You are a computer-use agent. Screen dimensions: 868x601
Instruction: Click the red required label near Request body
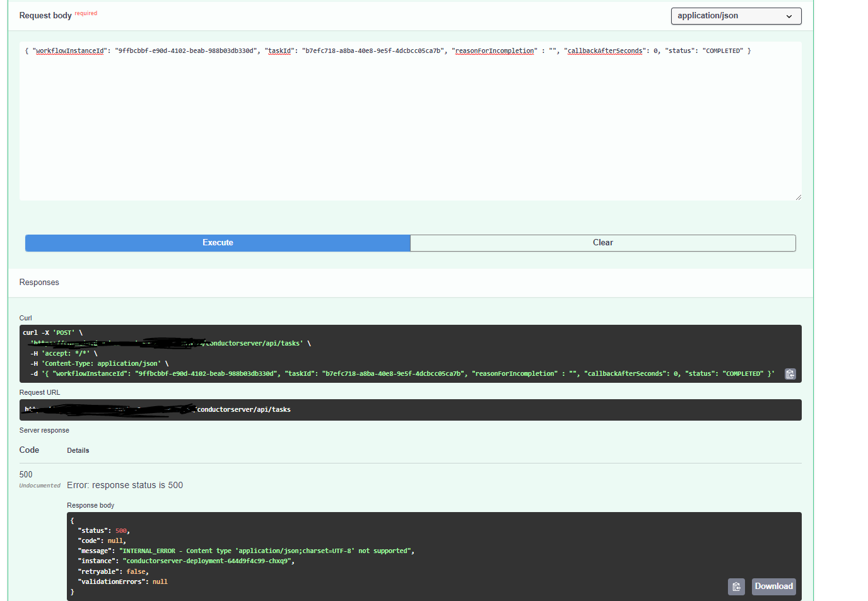coord(86,13)
